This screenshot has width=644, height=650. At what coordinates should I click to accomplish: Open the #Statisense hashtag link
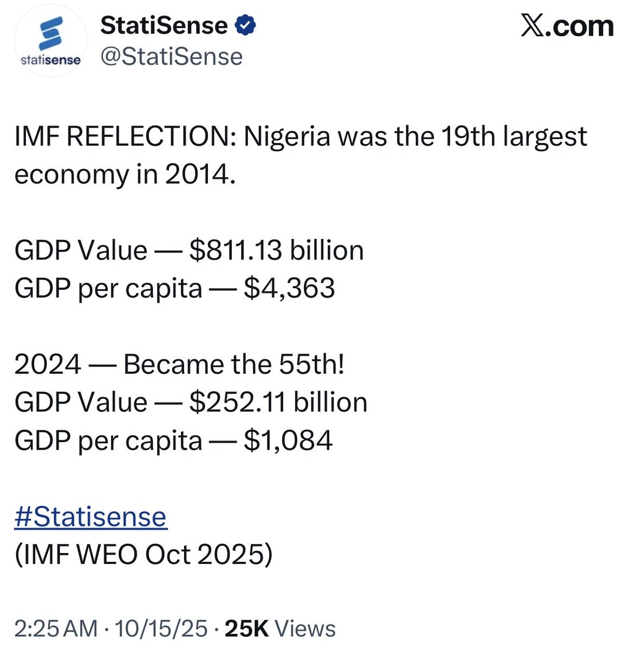point(91,516)
